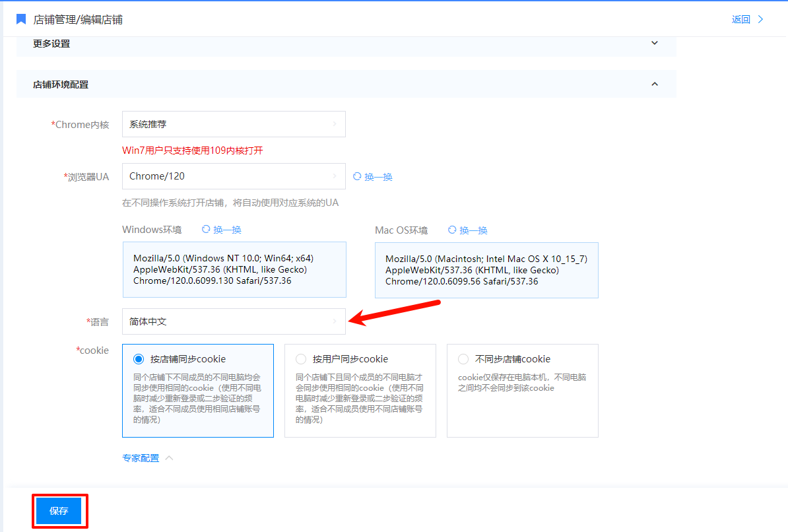Click the Windows user agent text box
Screen dimensions: 788x532
[234, 269]
